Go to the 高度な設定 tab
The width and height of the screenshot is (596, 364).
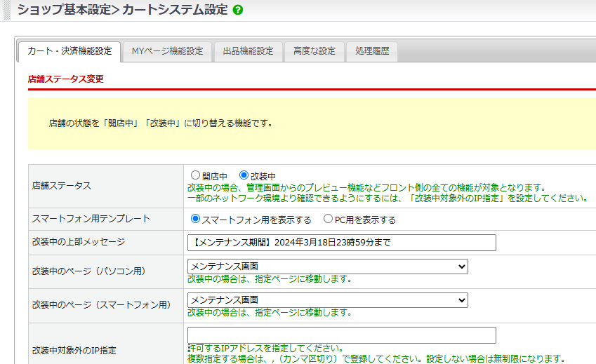(314, 51)
